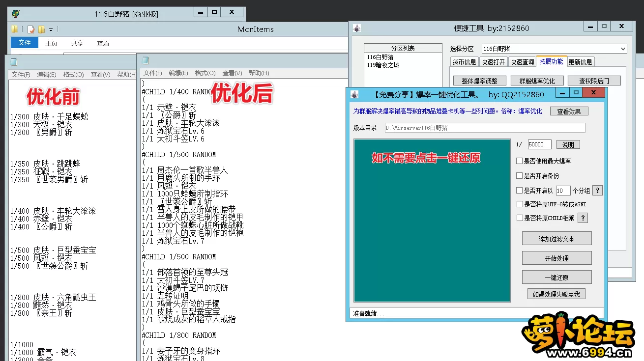
Task: Click the 说明 button
Action: tap(568, 144)
